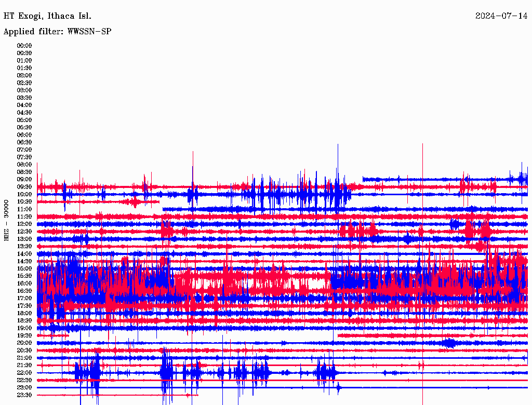Click the 00:00 time label
532x405 pixels.
coord(24,46)
